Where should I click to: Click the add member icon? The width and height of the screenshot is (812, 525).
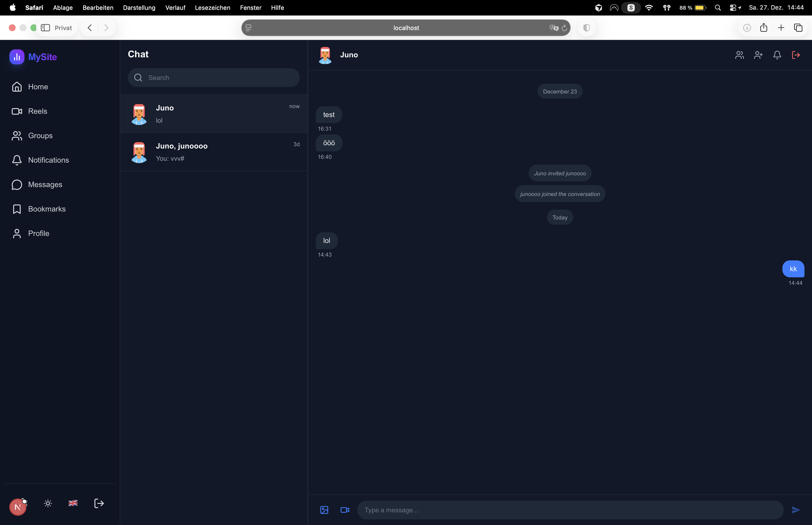758,55
